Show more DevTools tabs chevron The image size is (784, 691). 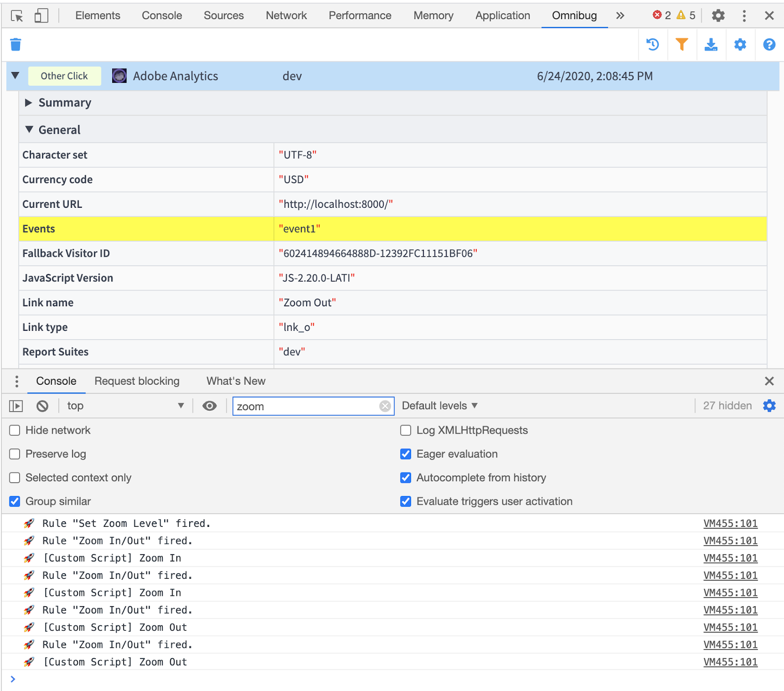[x=620, y=16]
